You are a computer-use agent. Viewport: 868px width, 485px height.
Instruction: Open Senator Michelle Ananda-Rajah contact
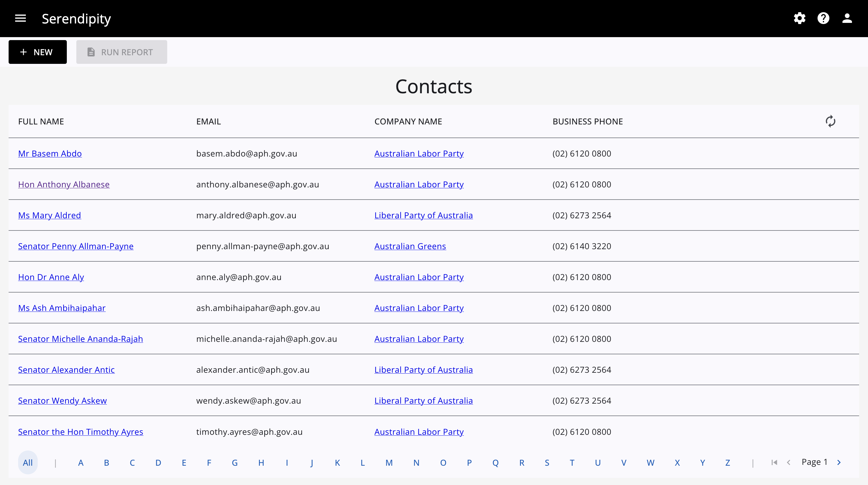[x=80, y=339]
